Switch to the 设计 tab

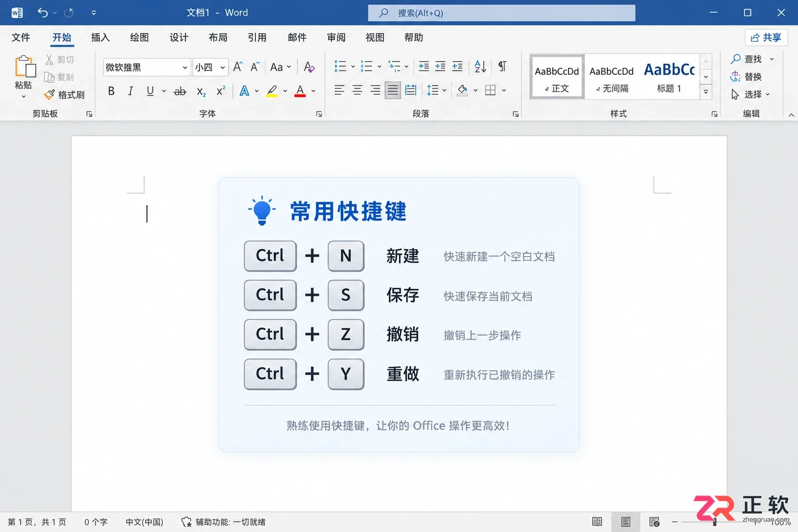[x=179, y=37]
